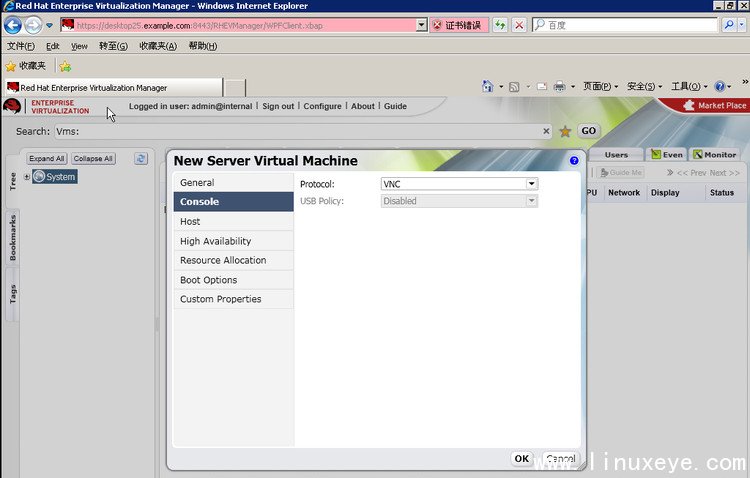Image resolution: width=750 pixels, height=478 pixels.
Task: Open the Market Place button
Action: (x=715, y=105)
